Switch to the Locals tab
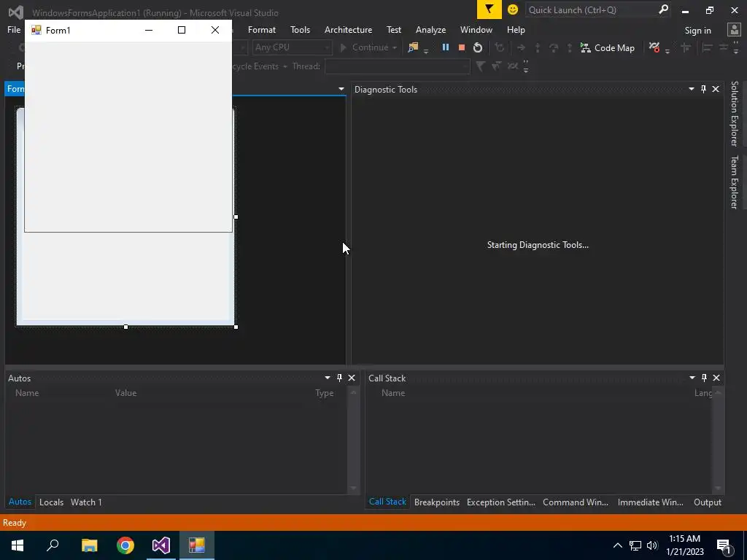The image size is (747, 560). tap(52, 502)
